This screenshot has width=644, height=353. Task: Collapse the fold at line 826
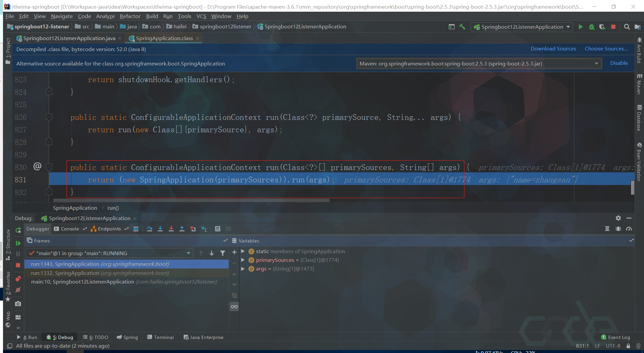[49, 117]
